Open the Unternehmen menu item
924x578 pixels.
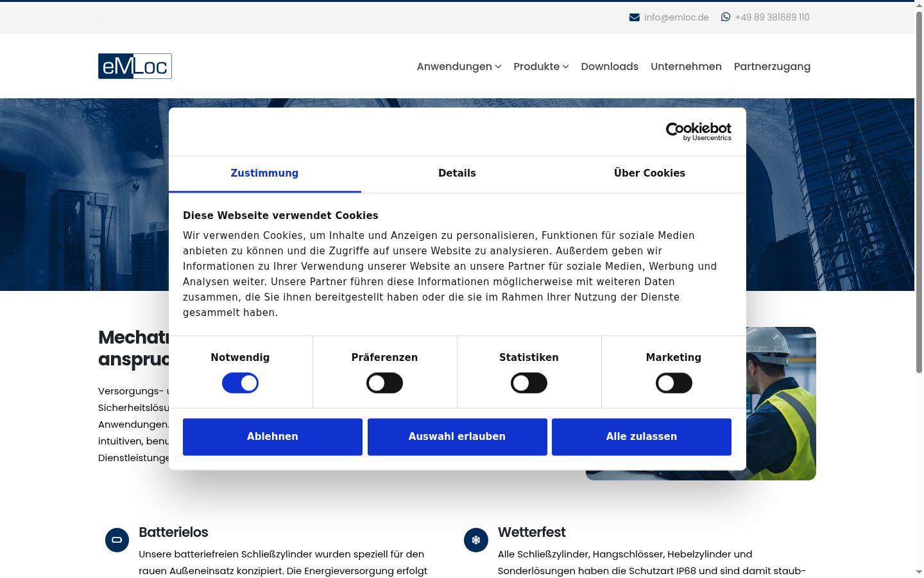coord(686,66)
